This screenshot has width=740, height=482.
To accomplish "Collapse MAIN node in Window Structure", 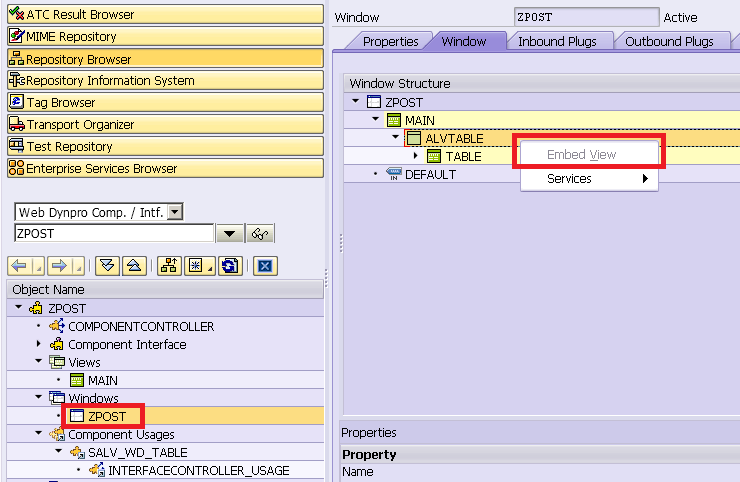I will tap(376, 119).
